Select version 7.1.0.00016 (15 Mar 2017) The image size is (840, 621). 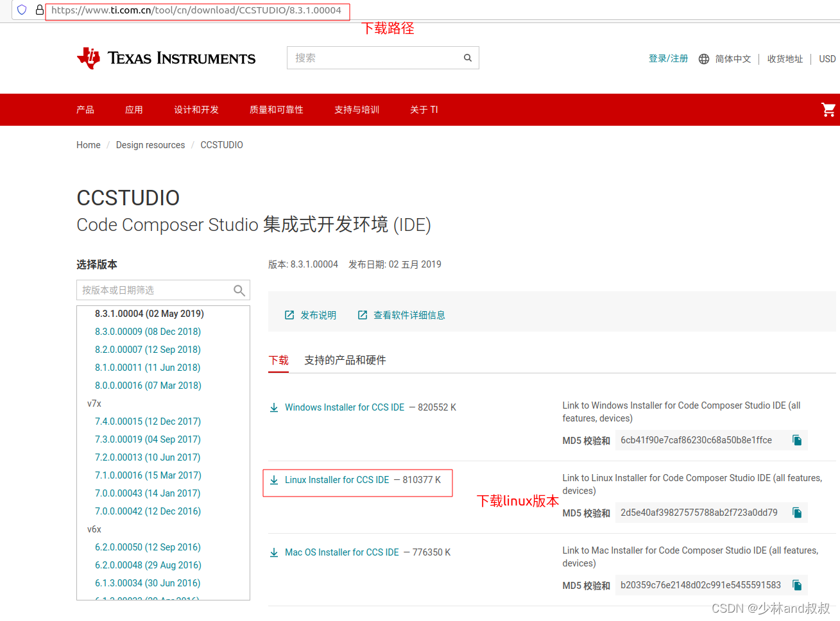click(148, 475)
